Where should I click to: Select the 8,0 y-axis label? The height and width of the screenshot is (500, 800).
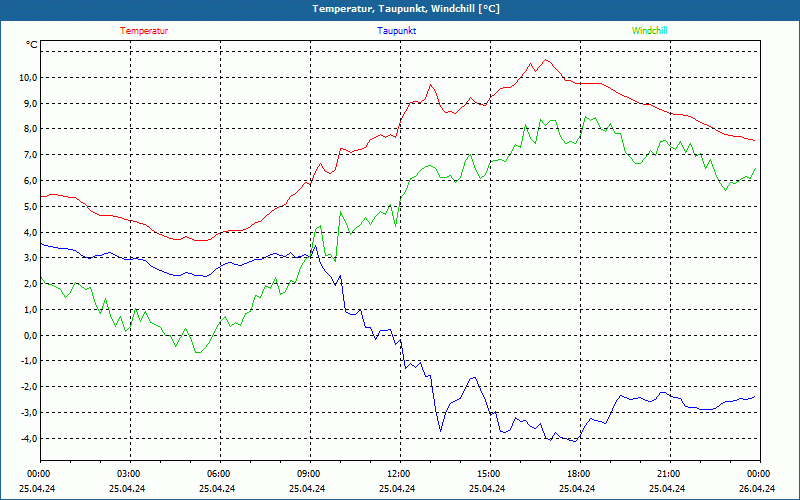click(30, 129)
